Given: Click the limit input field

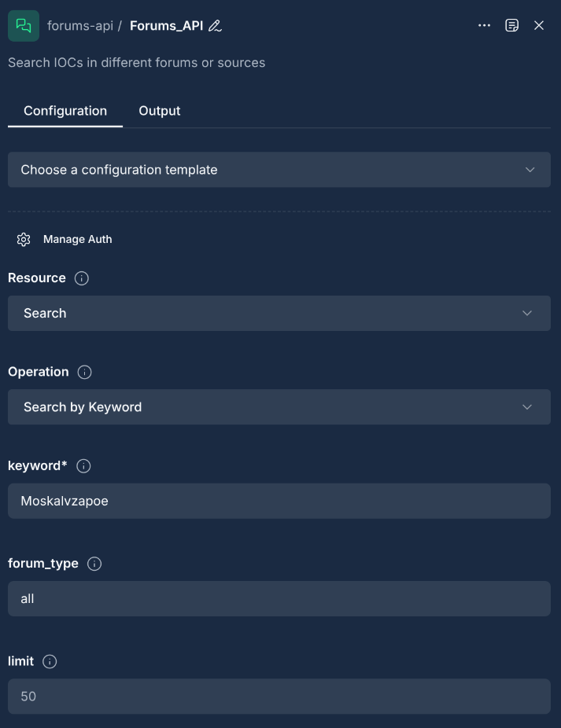Looking at the screenshot, I should [x=279, y=697].
